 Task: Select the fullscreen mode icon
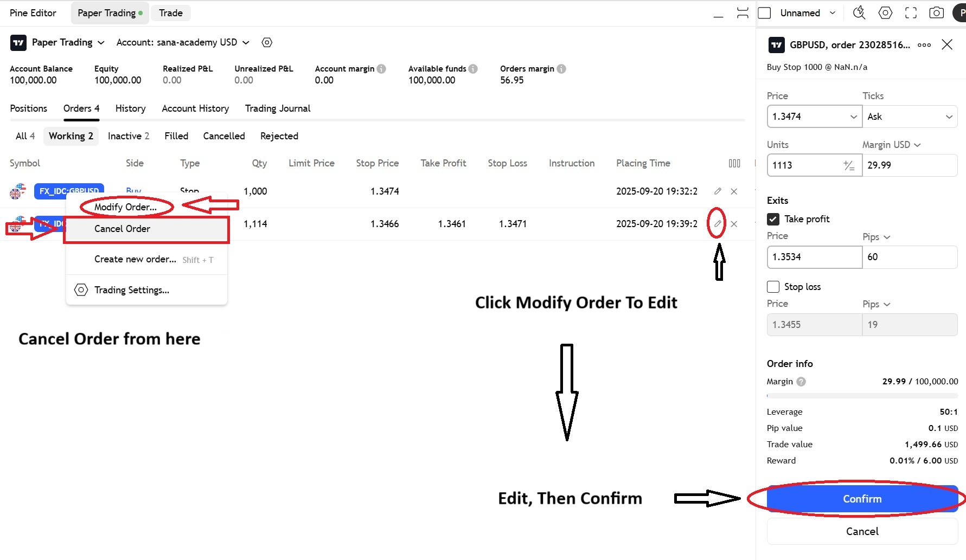tap(911, 12)
